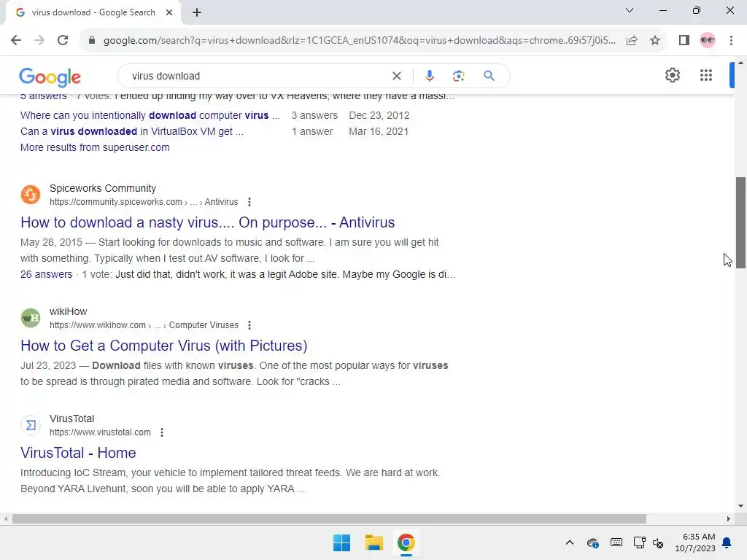747x560 pixels.
Task: Open the touch keyboard tray icon
Action: [x=616, y=542]
